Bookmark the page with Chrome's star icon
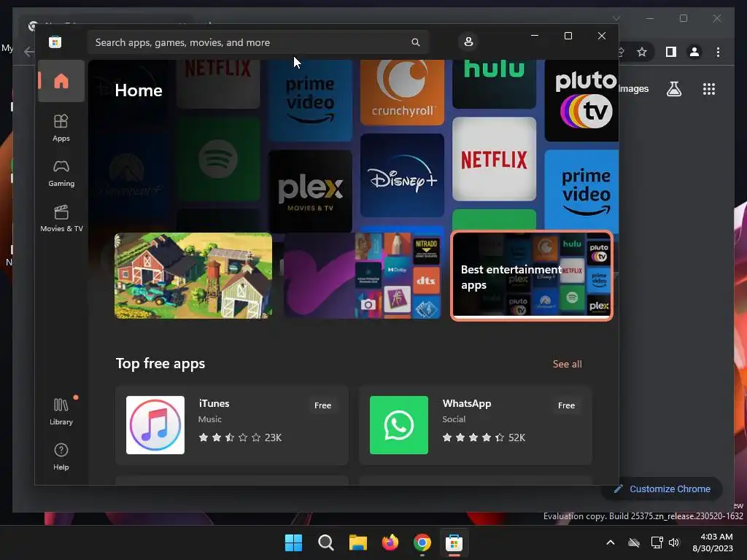The height and width of the screenshot is (560, 747). click(x=642, y=52)
